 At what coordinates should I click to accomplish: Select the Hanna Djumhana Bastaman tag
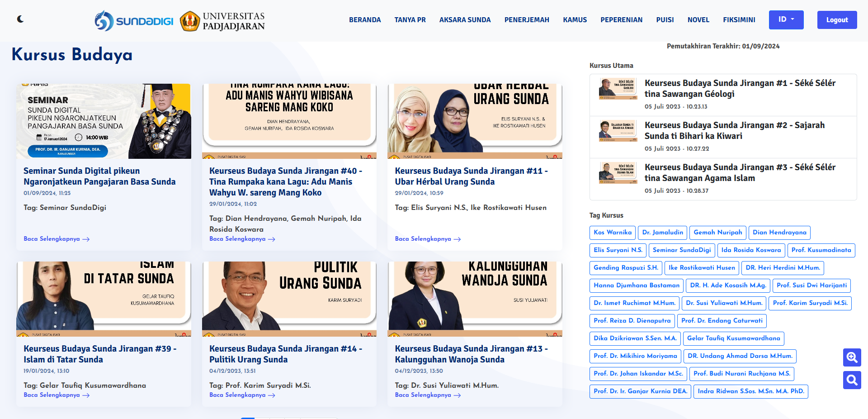[x=637, y=286]
